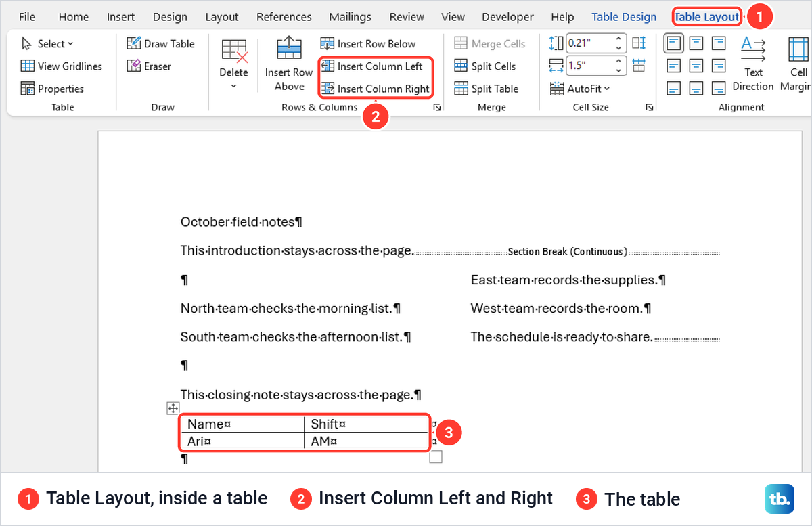Insert Row Above the current row

point(289,64)
